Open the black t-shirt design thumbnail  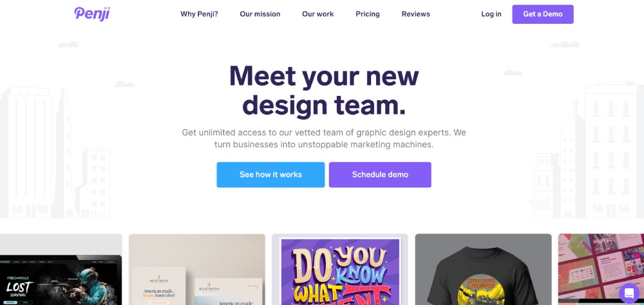(483, 270)
